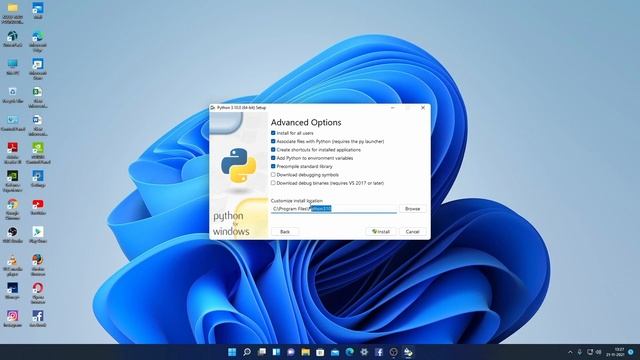This screenshot has width=640, height=360.
Task: Select the Firefox browser desktop shortcut
Action: coord(38,265)
